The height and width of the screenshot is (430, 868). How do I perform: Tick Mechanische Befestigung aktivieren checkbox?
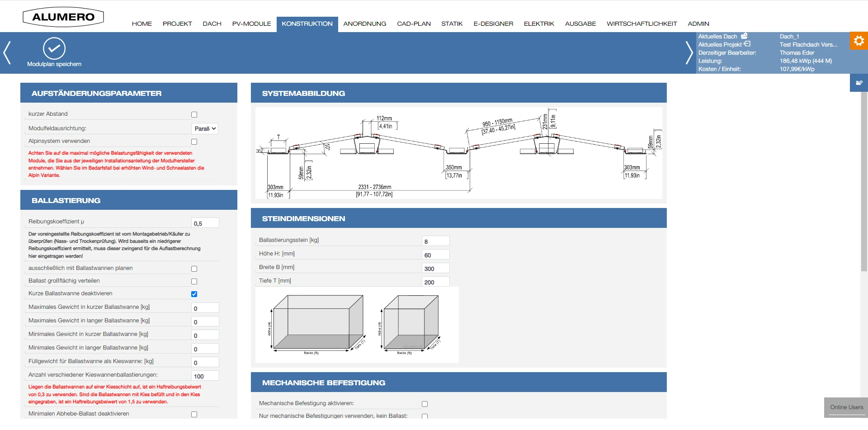(425, 404)
